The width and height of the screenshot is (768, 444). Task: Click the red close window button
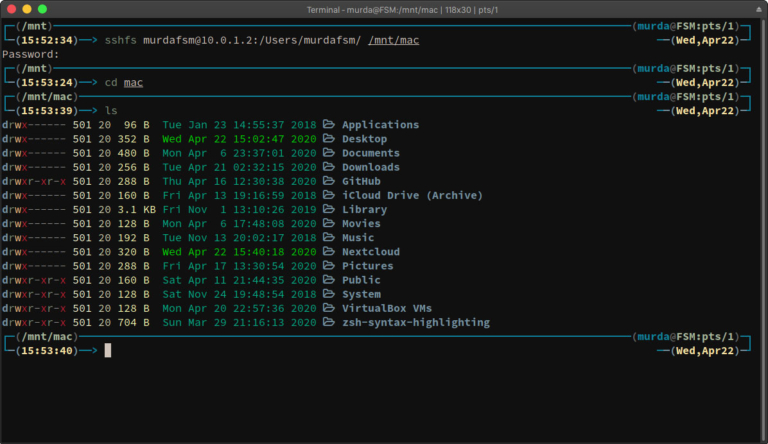click(x=12, y=9)
